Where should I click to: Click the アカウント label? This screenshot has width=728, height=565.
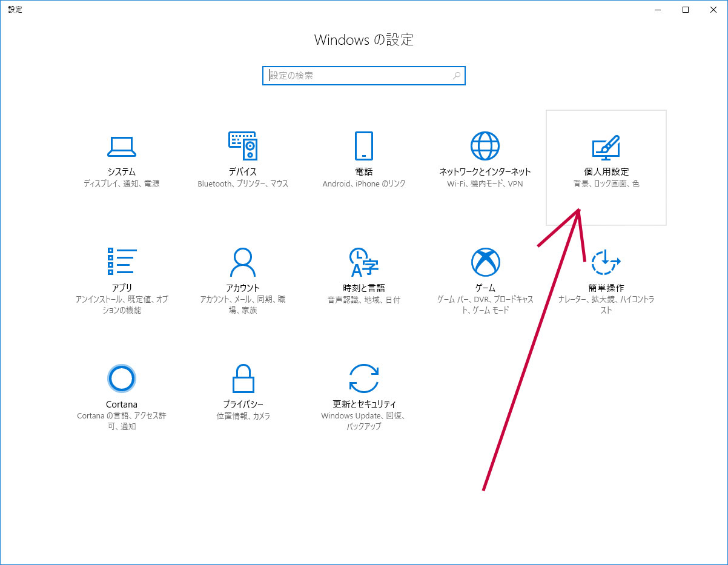(243, 288)
